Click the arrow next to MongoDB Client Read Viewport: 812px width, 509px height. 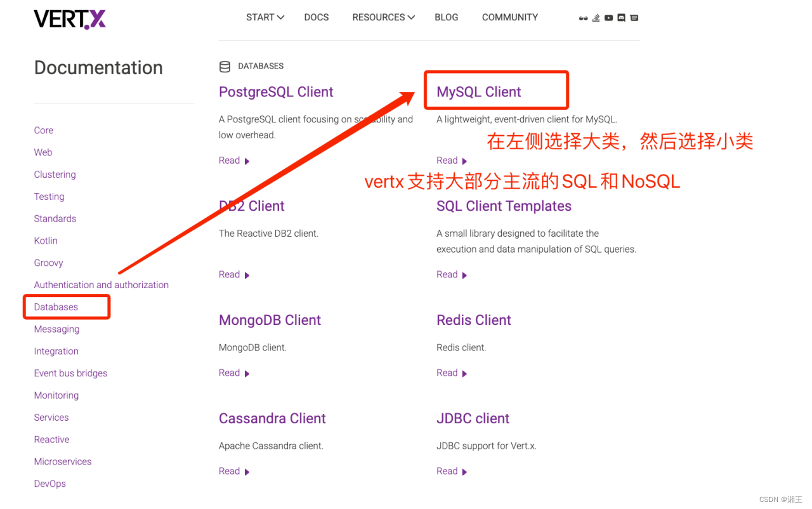pos(247,374)
